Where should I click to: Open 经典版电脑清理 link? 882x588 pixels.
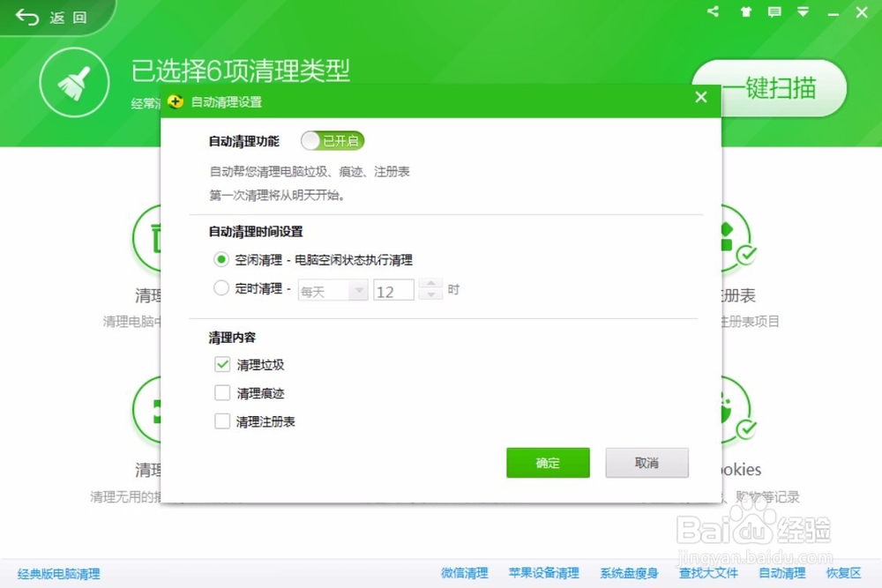click(57, 573)
